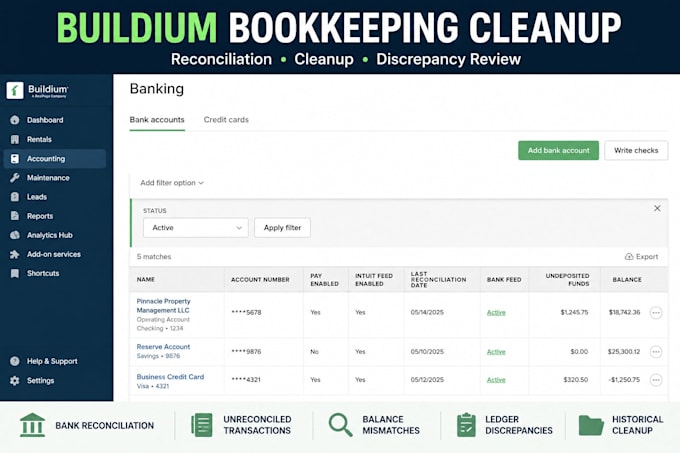Select the Accounting calculator icon
The image size is (680, 453).
click(15, 159)
